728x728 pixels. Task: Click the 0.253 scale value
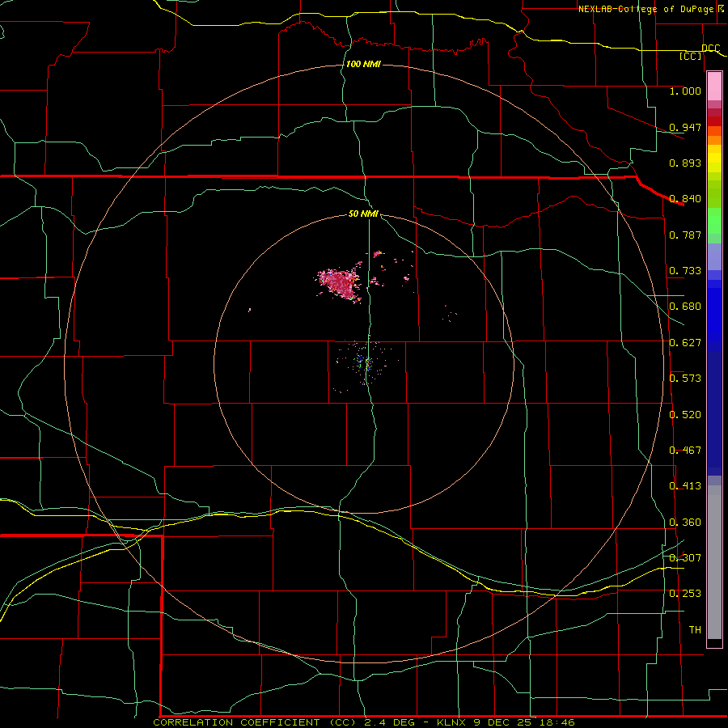click(685, 594)
